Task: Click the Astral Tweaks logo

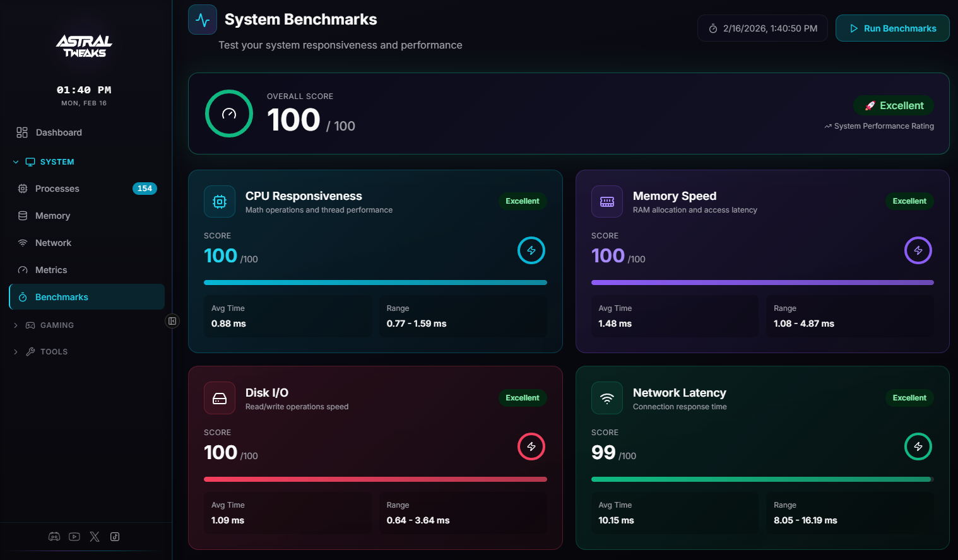Action: 84,47
